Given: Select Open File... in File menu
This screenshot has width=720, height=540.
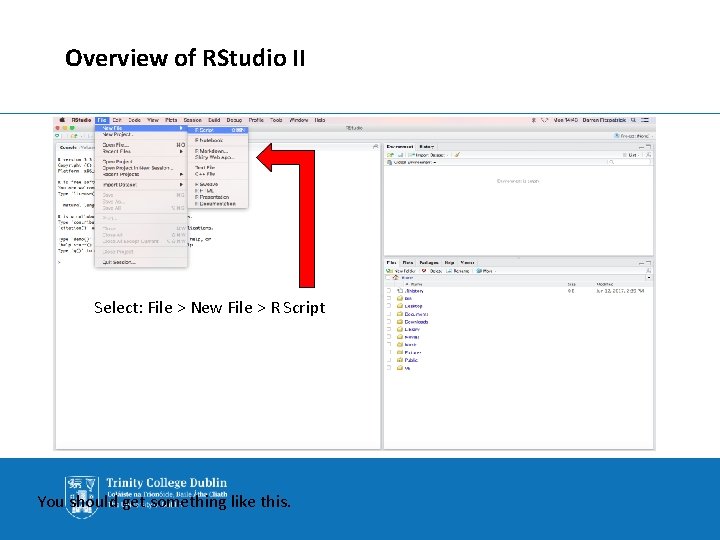Looking at the screenshot, I should pos(141,145).
